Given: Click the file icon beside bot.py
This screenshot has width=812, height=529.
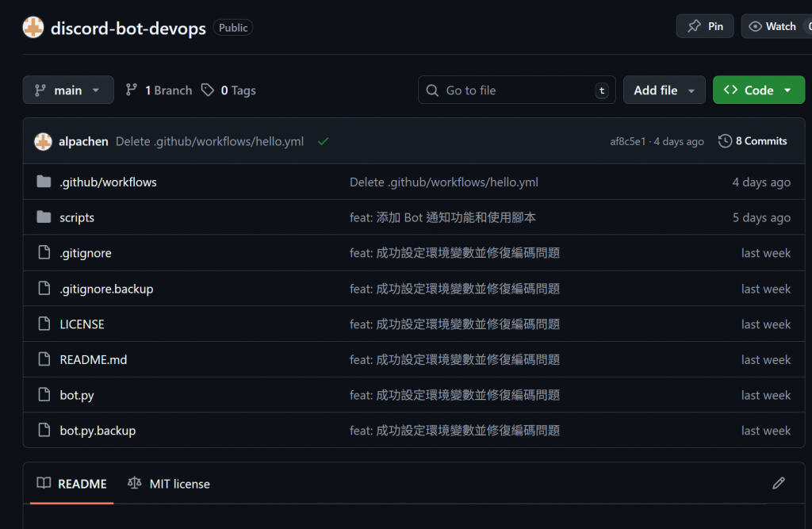Looking at the screenshot, I should [x=44, y=394].
